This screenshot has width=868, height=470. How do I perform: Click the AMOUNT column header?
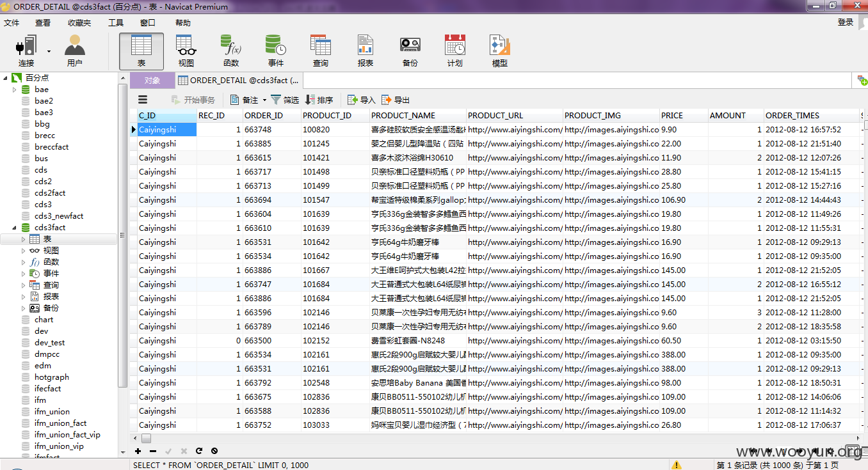point(736,116)
